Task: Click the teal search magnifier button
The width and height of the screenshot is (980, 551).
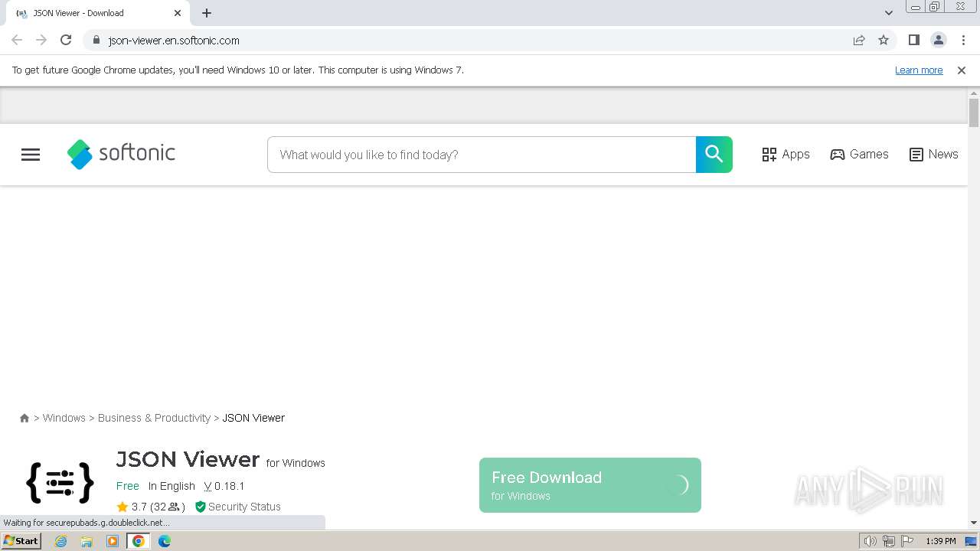Action: 714,155
